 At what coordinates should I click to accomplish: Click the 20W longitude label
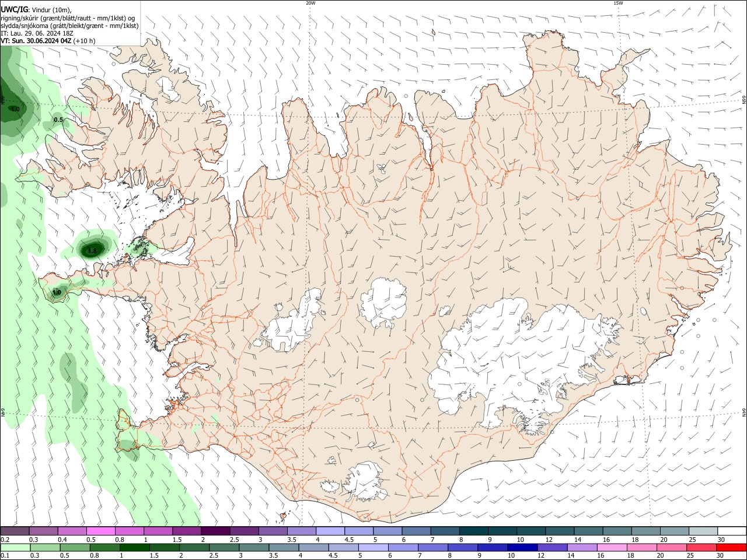310,3
